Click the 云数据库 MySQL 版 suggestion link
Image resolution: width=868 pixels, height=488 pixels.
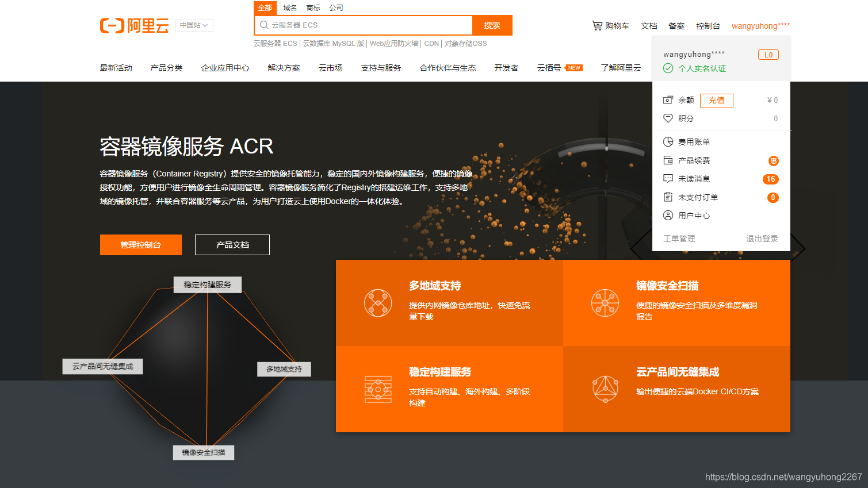pyautogui.click(x=334, y=44)
